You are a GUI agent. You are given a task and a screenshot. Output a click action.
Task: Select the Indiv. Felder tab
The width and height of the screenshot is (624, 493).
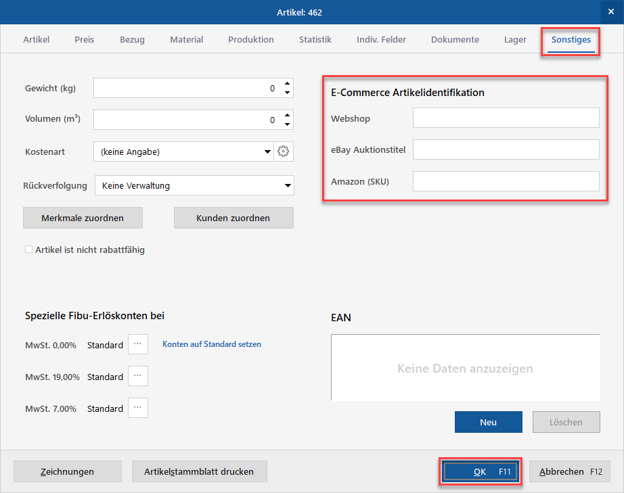coord(381,40)
